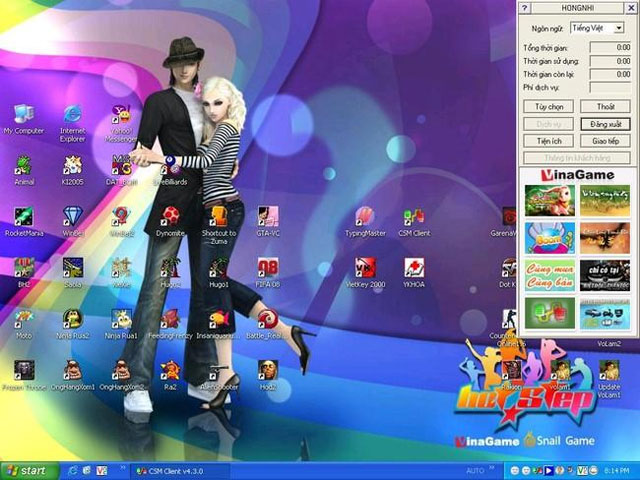Click the Windows start button
The height and width of the screenshot is (480, 640).
[x=29, y=471]
